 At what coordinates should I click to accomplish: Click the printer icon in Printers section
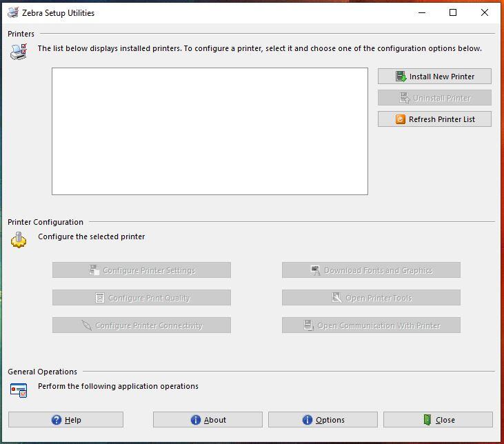[19, 52]
